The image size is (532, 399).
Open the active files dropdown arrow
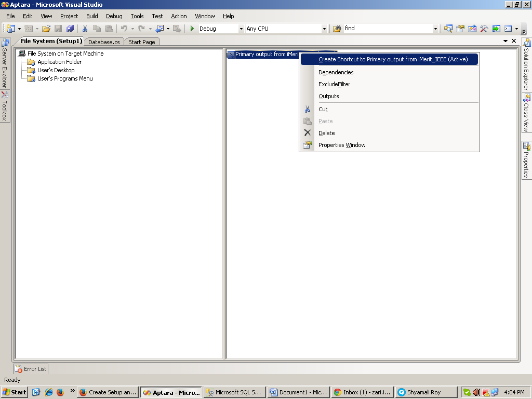tap(505, 41)
